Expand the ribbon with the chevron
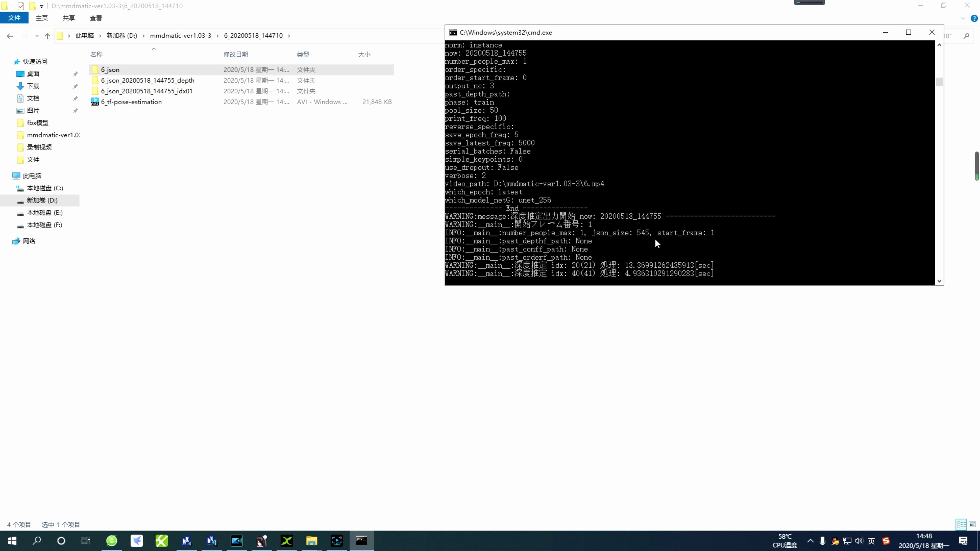This screenshot has width=980, height=551. 963,18
